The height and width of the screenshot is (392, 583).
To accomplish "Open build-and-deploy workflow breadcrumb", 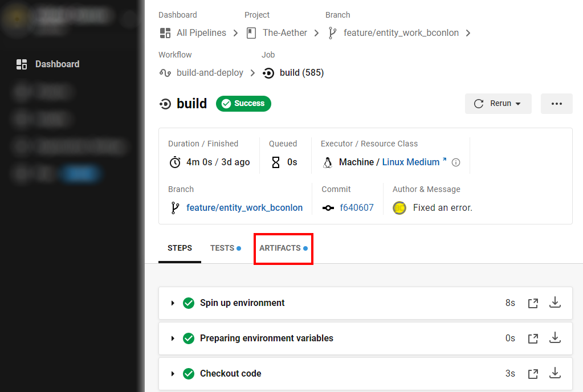I will tap(210, 72).
